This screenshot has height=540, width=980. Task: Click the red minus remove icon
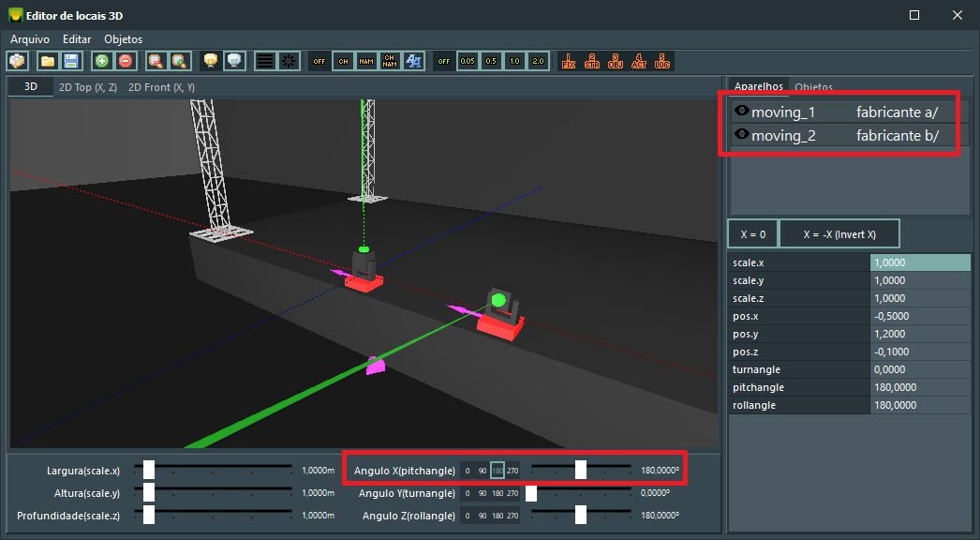[125, 61]
